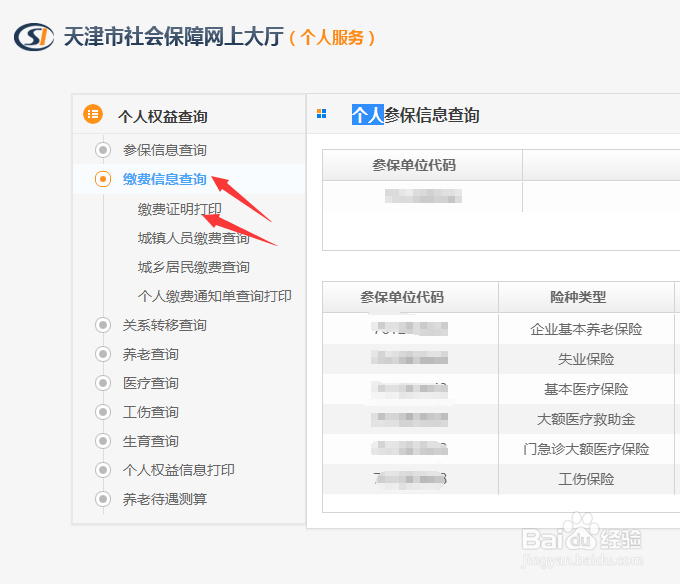
Task: Click the 个人权益查询 panel header
Action: [x=162, y=116]
